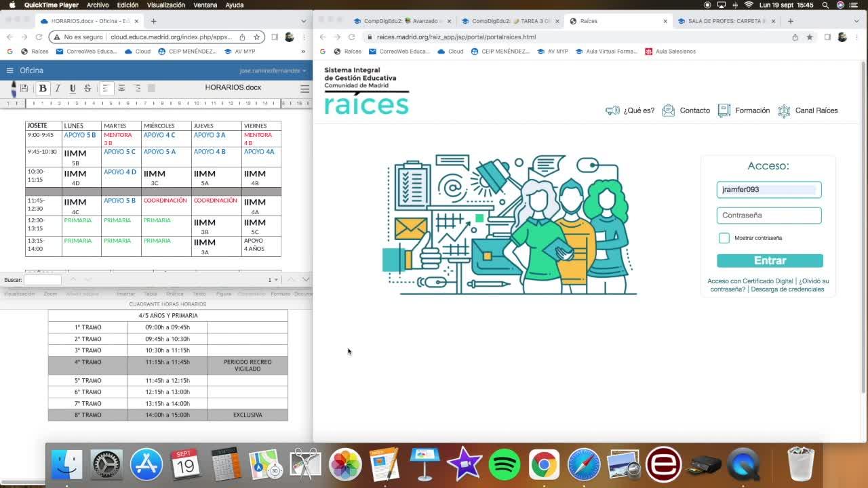
Task: Open App Store from the Dock
Action: click(146, 465)
